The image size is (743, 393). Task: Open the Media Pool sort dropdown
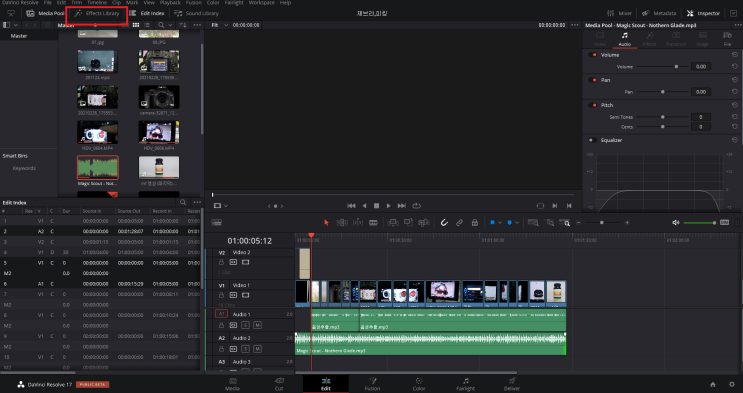[182, 25]
